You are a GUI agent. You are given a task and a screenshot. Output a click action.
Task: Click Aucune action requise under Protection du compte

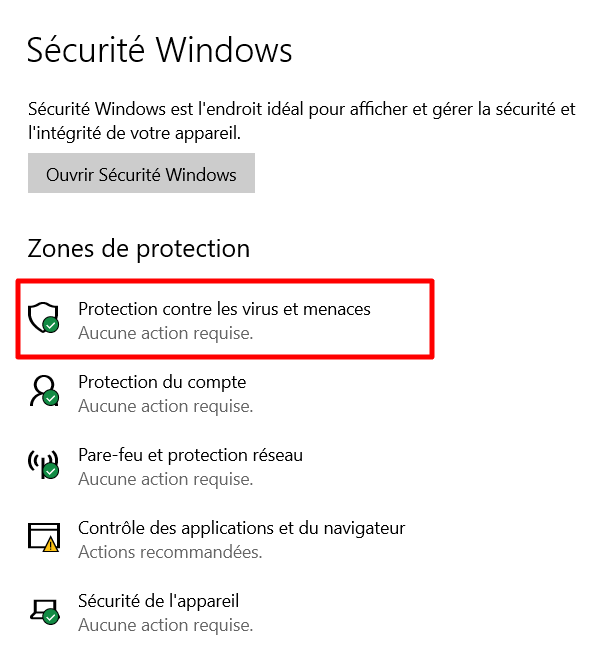coord(165,406)
